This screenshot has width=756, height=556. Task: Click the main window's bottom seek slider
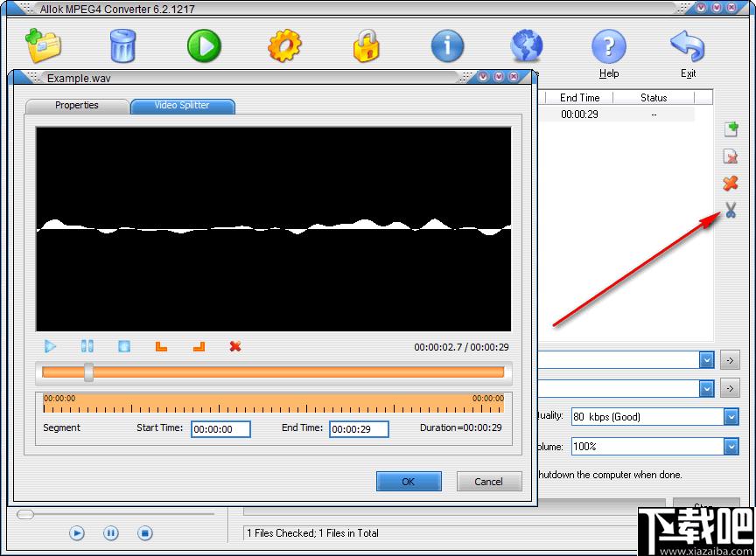[115, 515]
